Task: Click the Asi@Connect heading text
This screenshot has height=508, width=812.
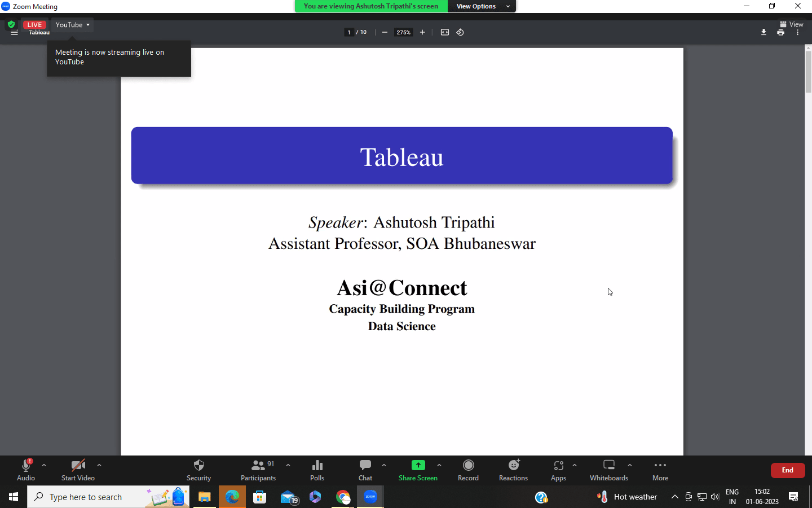Action: pyautogui.click(x=402, y=288)
